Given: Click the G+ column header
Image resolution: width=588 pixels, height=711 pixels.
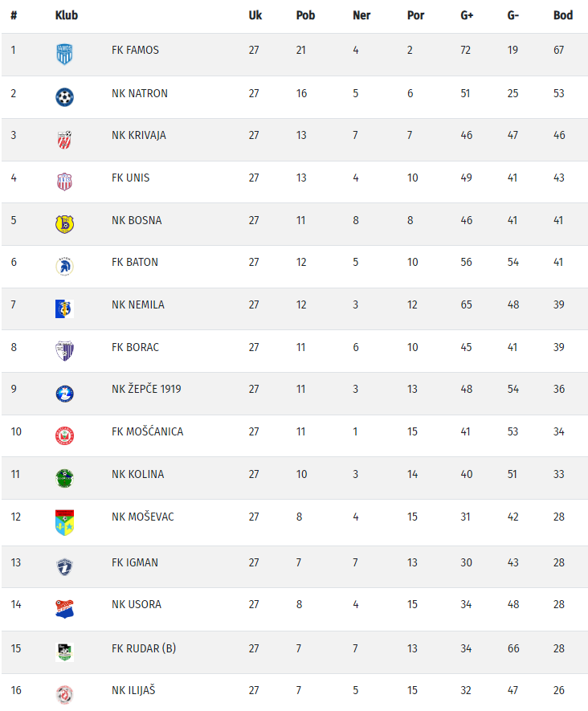Looking at the screenshot, I should (467, 15).
